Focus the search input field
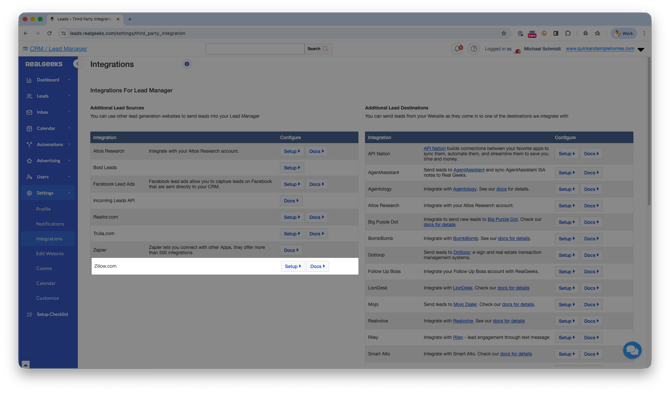Viewport: 670px width, 393px height. [x=255, y=49]
